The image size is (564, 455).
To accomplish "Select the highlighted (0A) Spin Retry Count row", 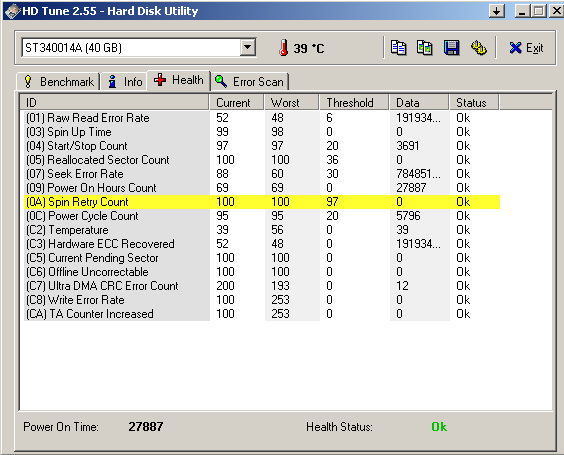I will pyautogui.click(x=262, y=202).
